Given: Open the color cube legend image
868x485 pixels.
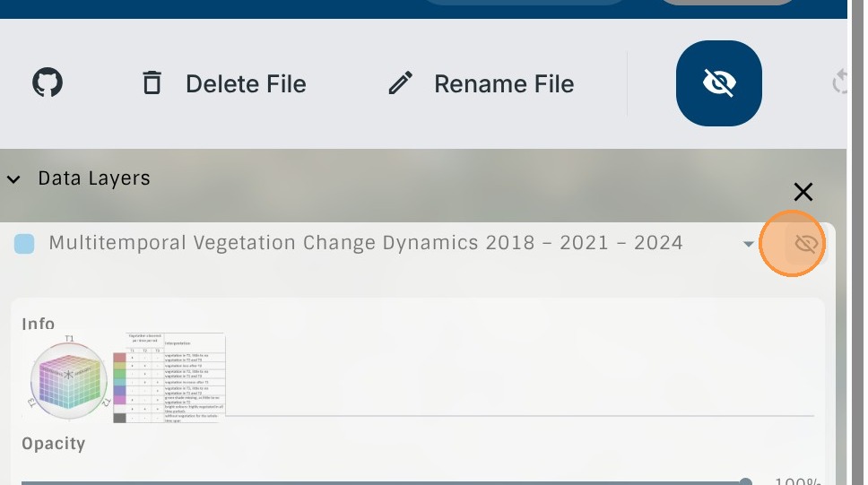Looking at the screenshot, I should (67, 377).
